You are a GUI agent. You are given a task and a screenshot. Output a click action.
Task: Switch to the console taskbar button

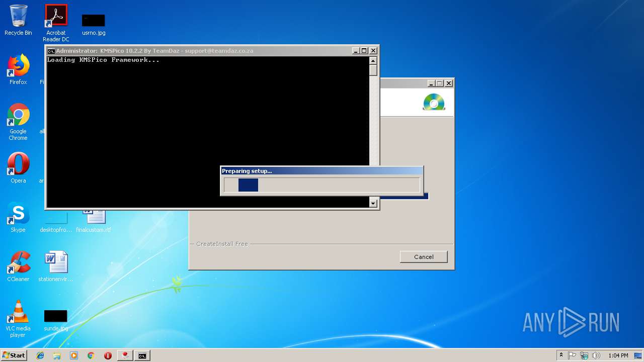(x=142, y=355)
